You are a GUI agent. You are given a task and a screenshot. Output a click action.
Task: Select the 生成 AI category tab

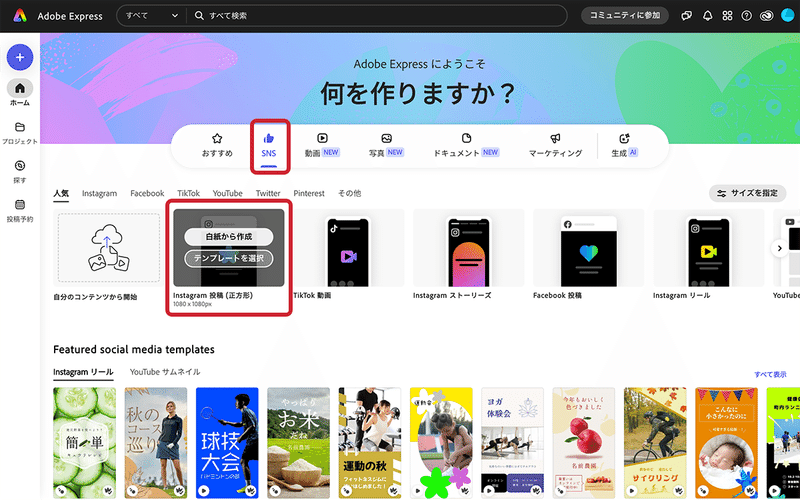pos(624,145)
